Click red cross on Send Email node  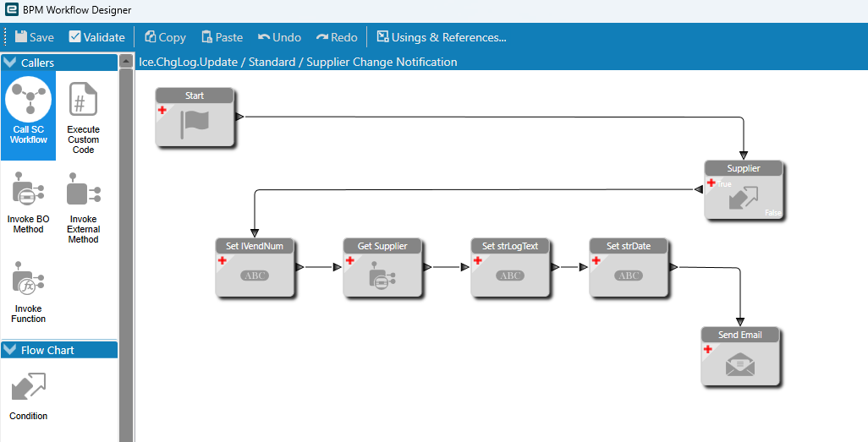[x=707, y=349]
